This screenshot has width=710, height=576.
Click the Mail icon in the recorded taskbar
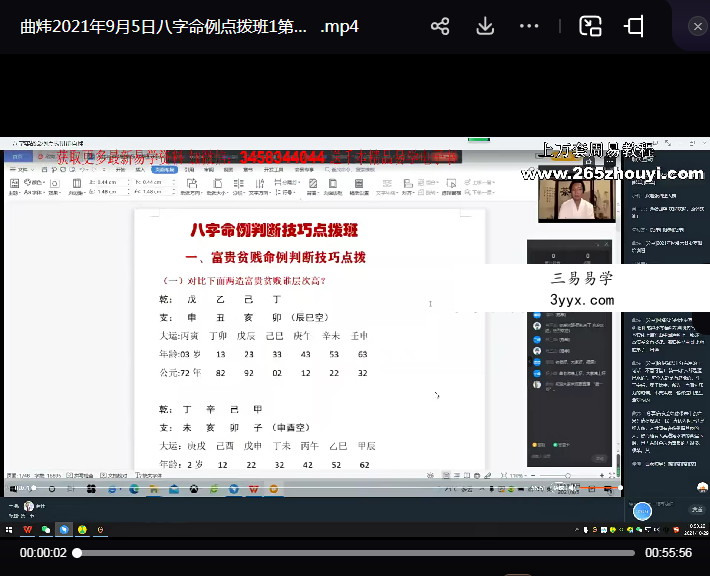click(174, 489)
